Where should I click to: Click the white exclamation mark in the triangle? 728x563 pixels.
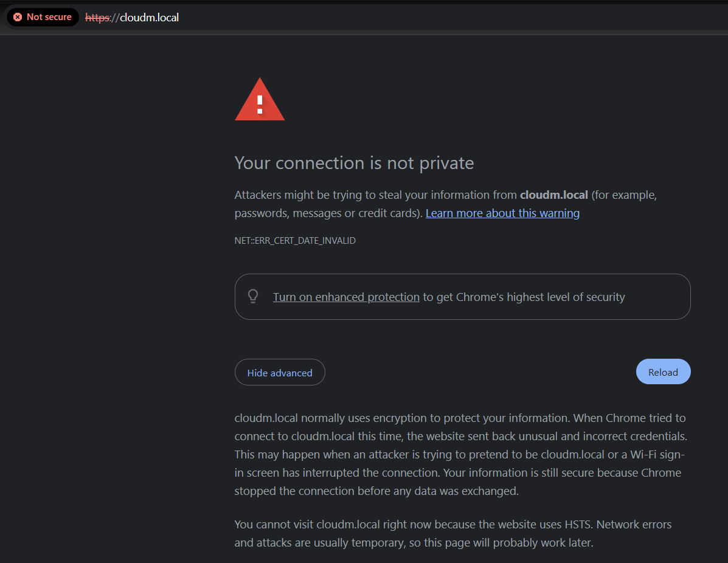260,103
